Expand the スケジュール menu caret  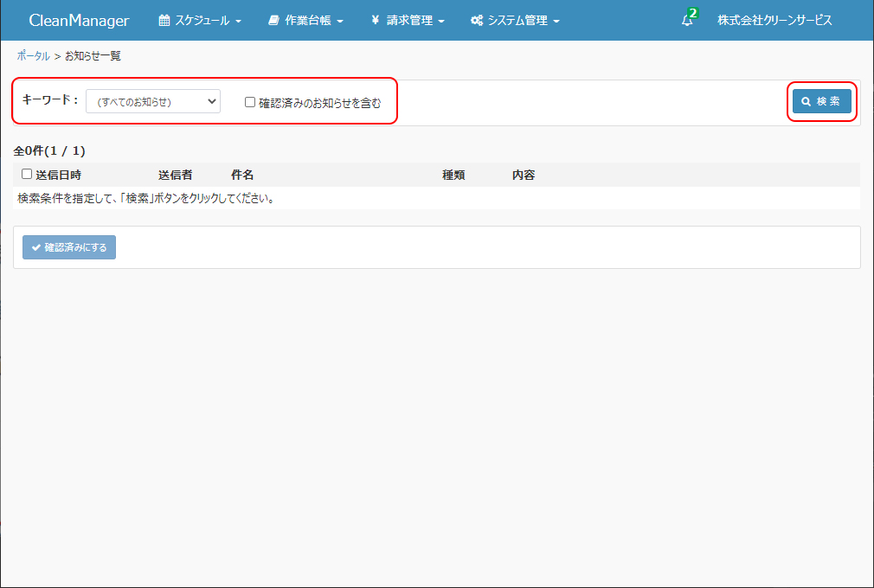pos(238,22)
